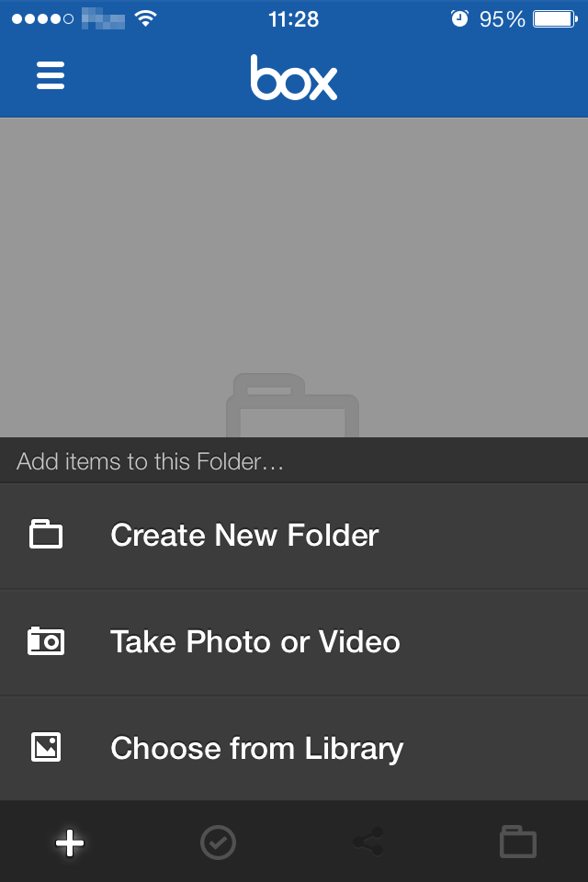The image size is (588, 882).
Task: Select the checkmark circle icon
Action: pyautogui.click(x=219, y=842)
